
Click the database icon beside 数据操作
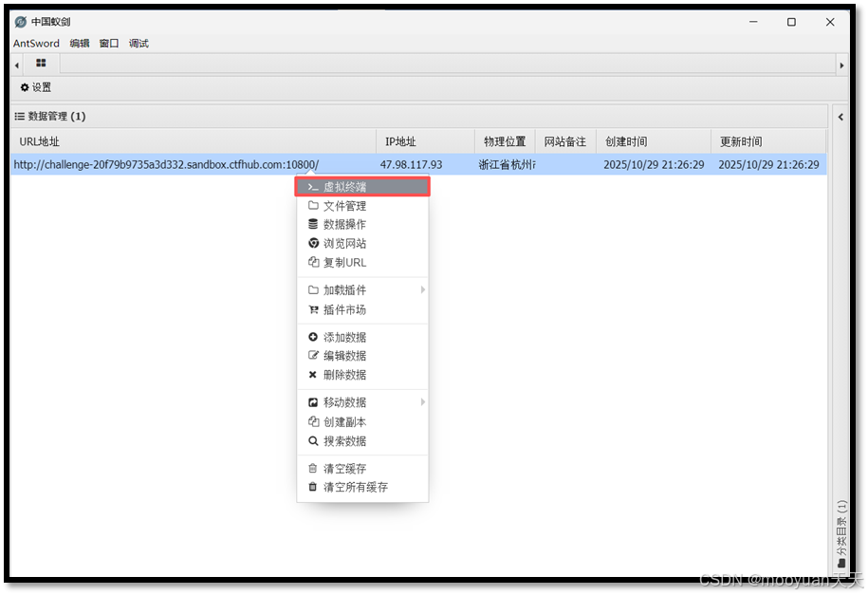click(x=313, y=224)
